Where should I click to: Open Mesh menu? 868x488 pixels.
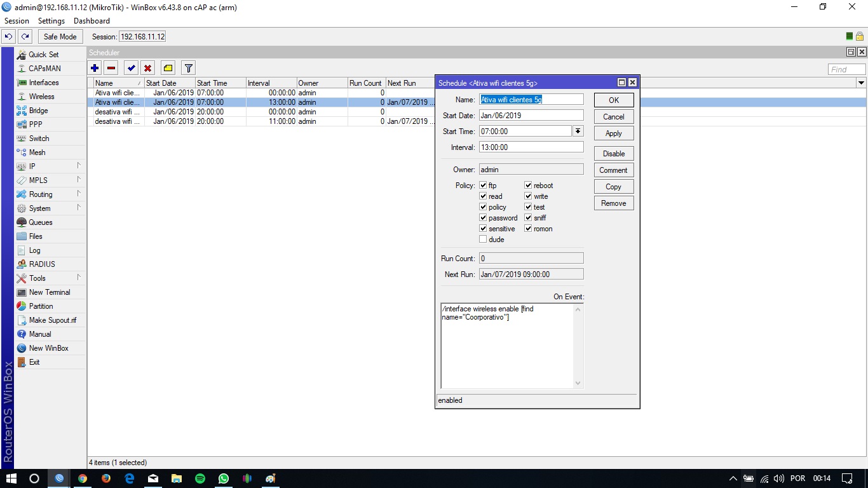(x=50, y=152)
